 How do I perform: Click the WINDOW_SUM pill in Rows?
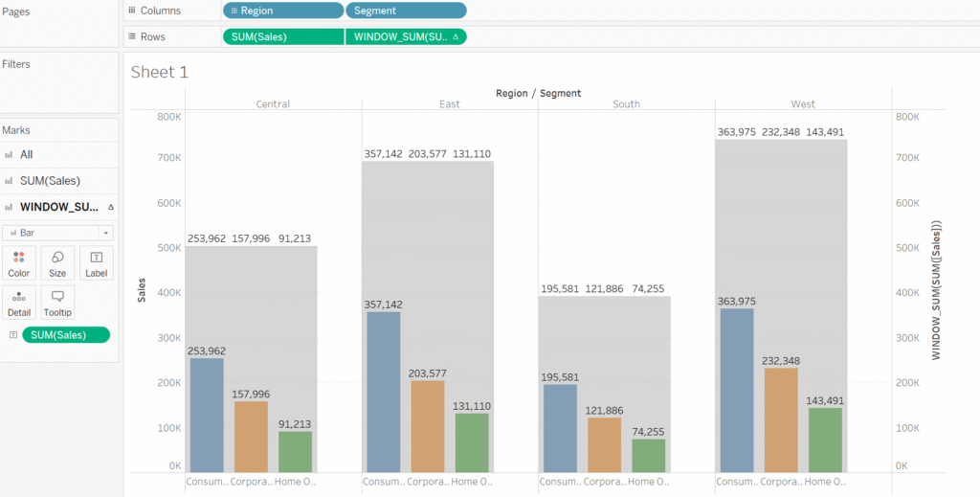406,37
